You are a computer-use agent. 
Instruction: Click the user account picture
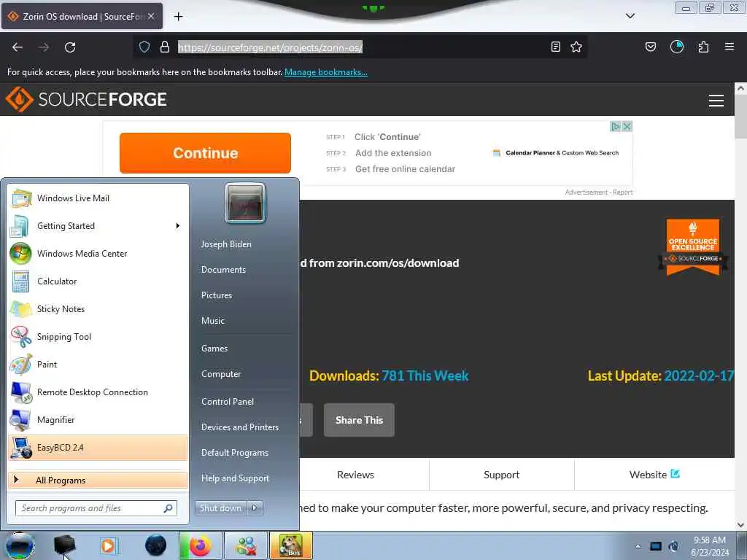(245, 203)
